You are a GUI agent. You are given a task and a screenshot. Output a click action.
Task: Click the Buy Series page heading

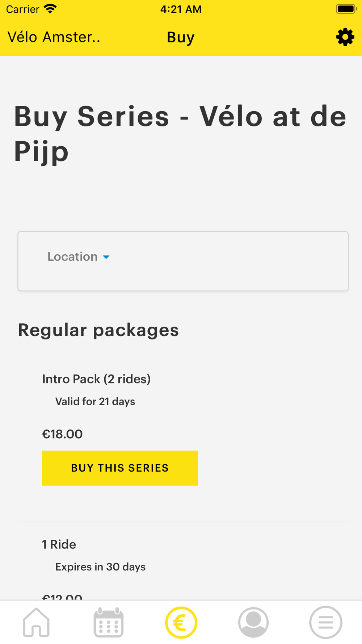(180, 133)
